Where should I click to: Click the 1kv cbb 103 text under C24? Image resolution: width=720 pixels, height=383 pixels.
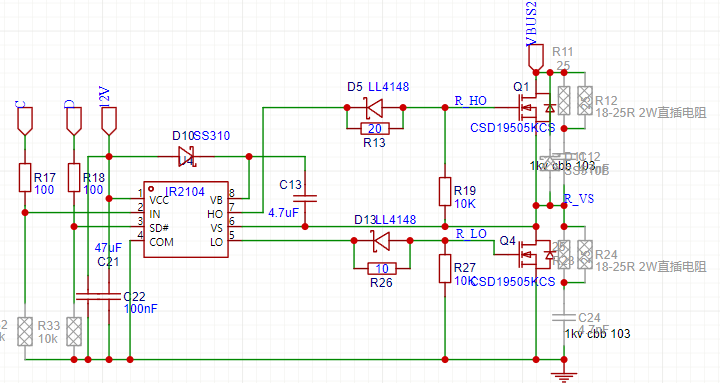tap(597, 334)
